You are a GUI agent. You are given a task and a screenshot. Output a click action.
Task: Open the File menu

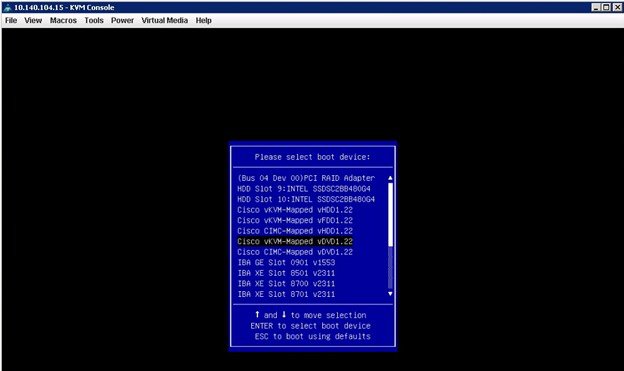click(x=11, y=20)
